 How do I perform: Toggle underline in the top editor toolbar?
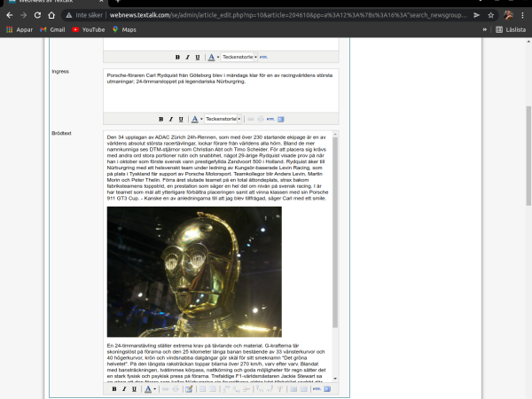pyautogui.click(x=198, y=57)
